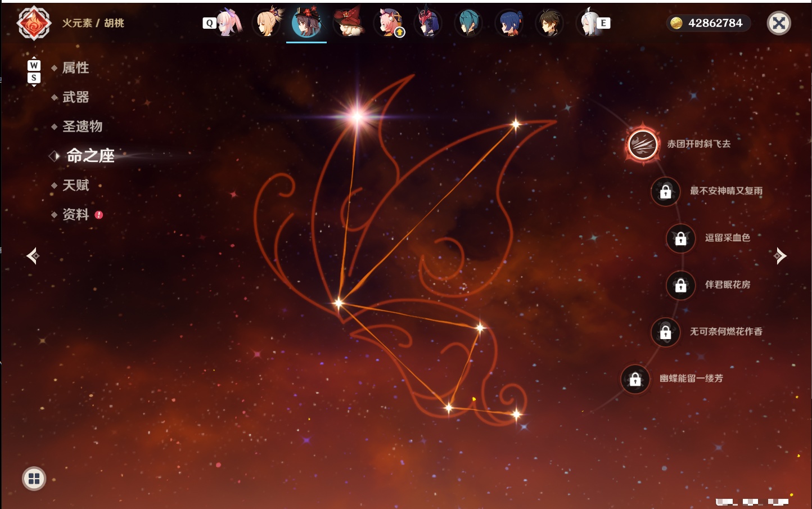Open the 属性 attributes tab
The width and height of the screenshot is (812, 509).
75,68
